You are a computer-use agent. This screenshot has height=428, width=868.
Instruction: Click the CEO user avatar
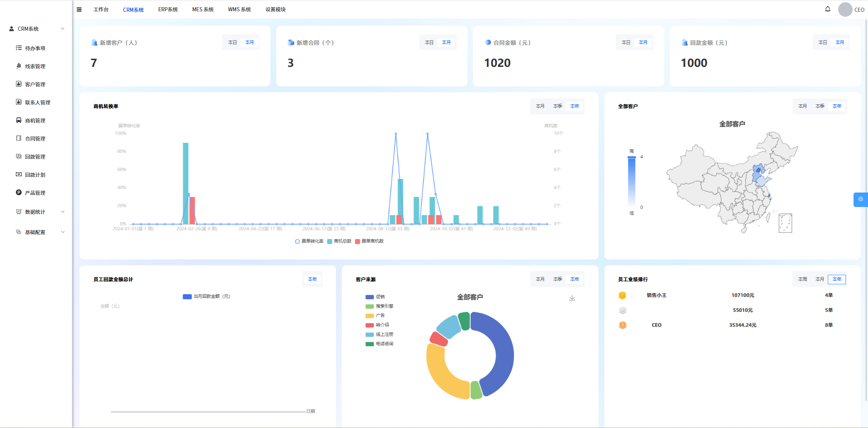(x=845, y=9)
